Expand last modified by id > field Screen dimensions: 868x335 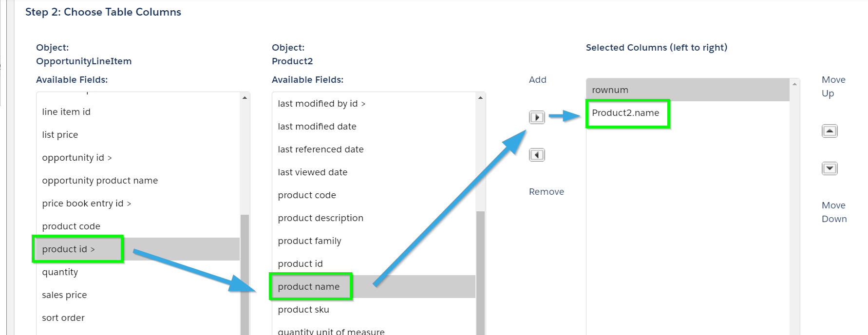point(374,103)
